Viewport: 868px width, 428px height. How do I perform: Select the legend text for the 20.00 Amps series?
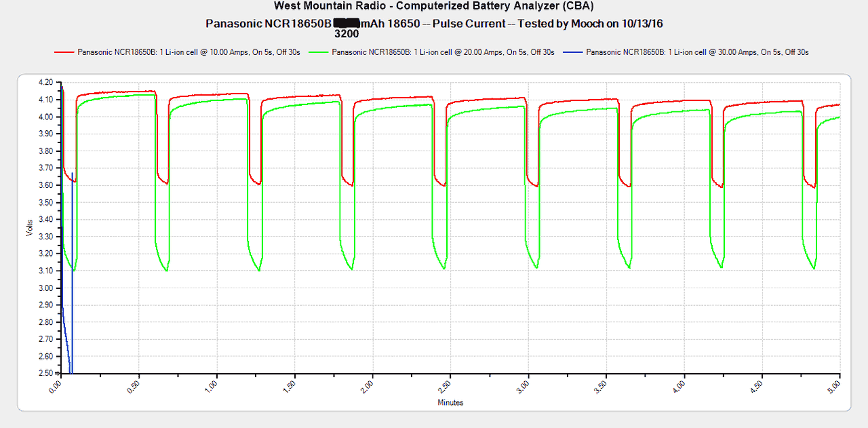443,52
